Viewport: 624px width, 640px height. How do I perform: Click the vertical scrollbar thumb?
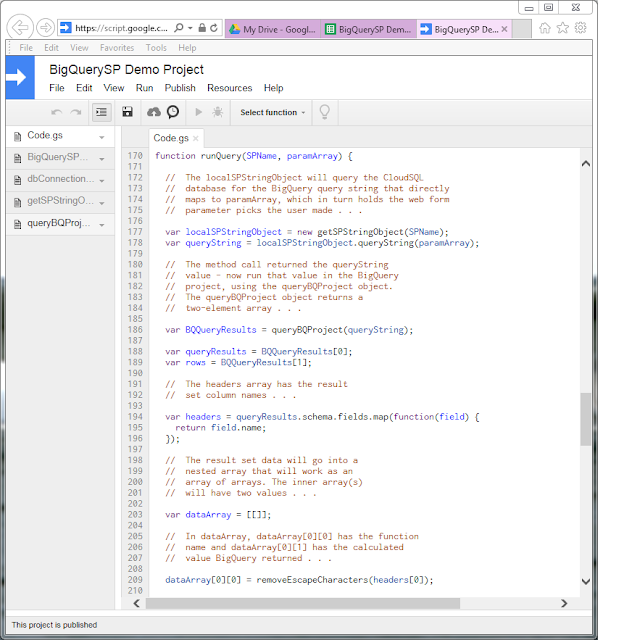(586, 419)
